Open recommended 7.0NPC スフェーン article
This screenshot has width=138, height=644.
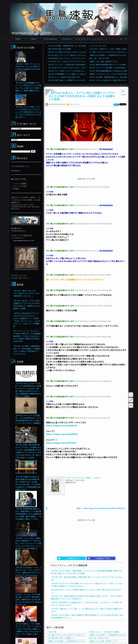tap(28, 67)
